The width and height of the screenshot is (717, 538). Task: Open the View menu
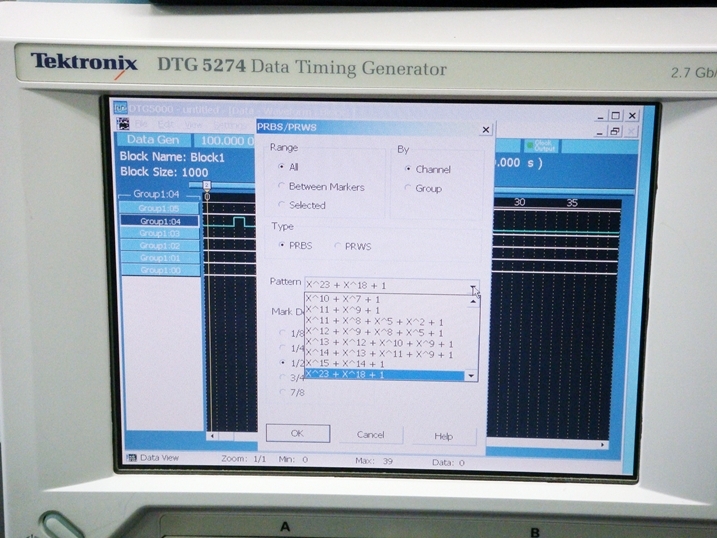194,125
